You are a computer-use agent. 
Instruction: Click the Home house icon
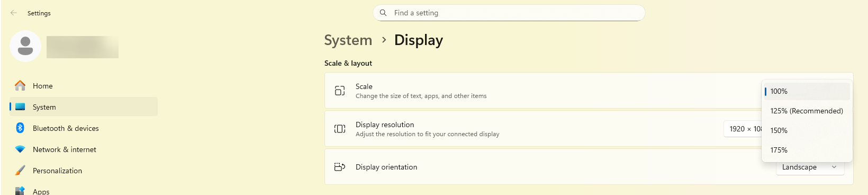pos(20,85)
